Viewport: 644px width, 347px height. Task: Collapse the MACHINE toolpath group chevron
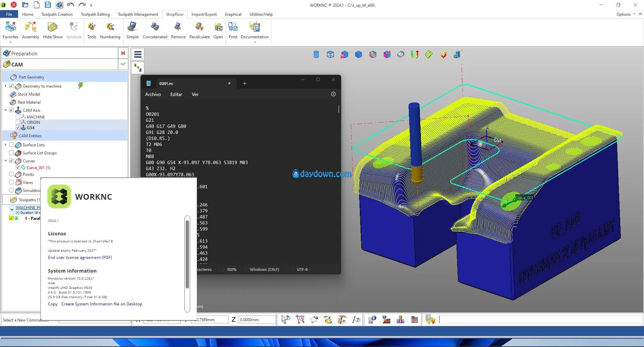coord(12,209)
